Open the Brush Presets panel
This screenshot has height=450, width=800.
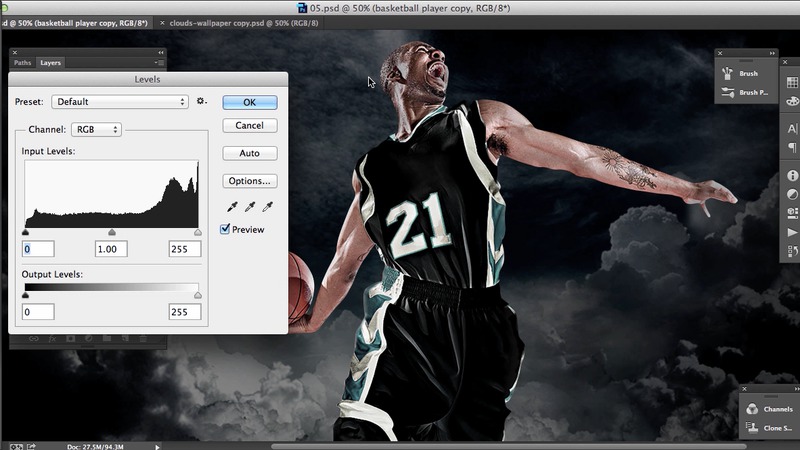click(748, 93)
